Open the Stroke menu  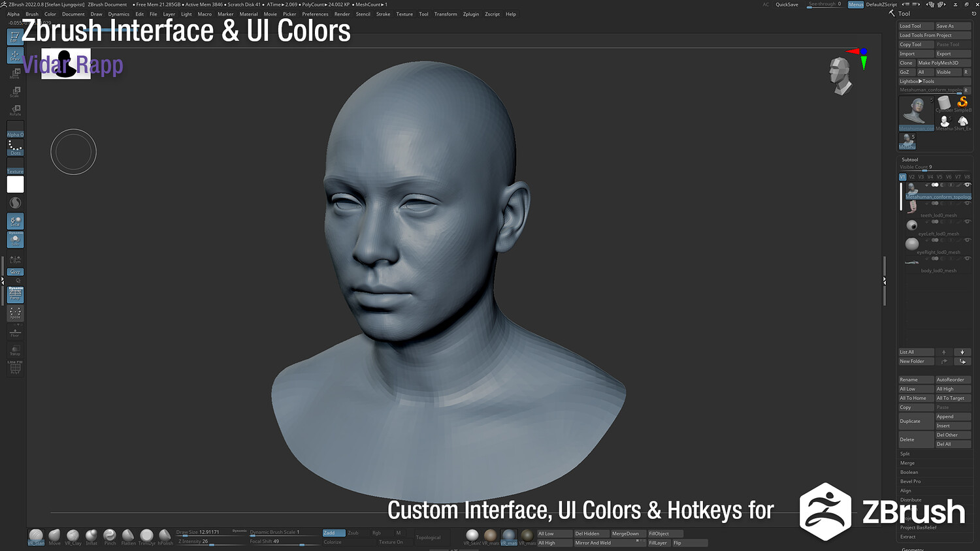coord(384,14)
